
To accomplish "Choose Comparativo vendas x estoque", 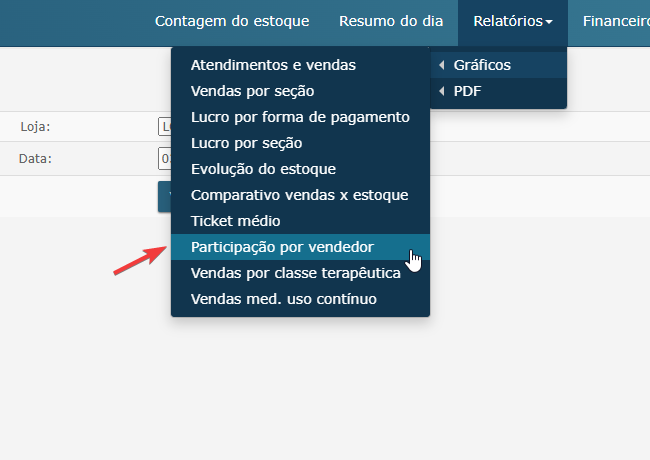I will coord(300,195).
